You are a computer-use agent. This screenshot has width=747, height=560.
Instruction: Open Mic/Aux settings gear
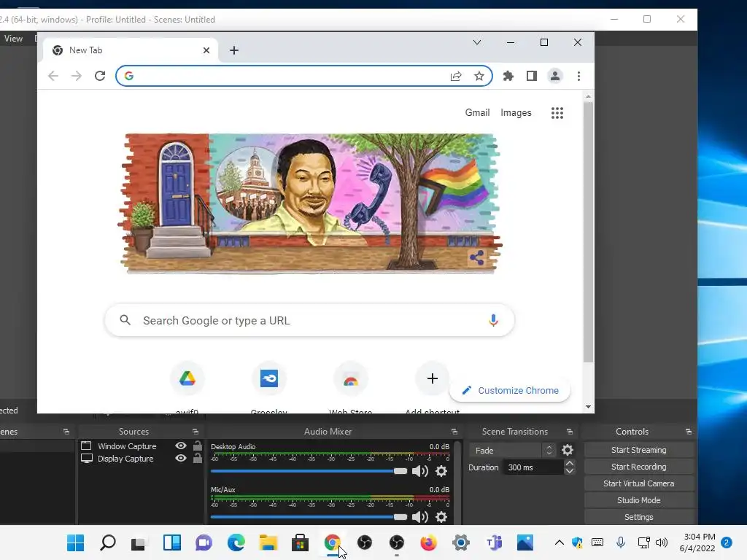441,517
